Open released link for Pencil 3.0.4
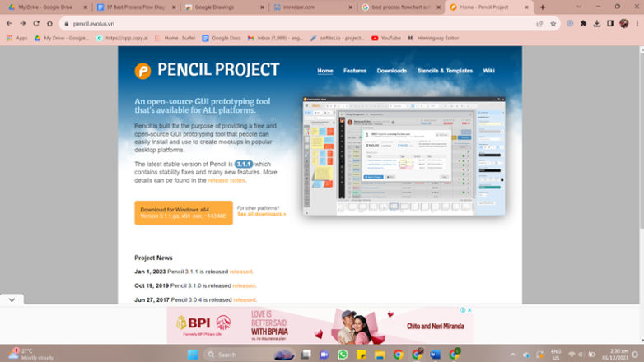This screenshot has width=644, height=362. [245, 299]
